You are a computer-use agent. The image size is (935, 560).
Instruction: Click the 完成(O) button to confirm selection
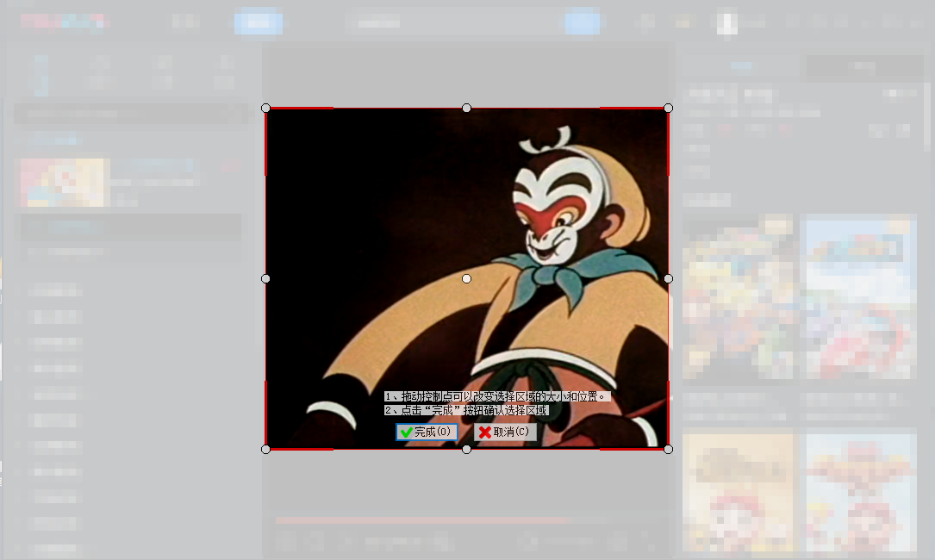pyautogui.click(x=427, y=432)
